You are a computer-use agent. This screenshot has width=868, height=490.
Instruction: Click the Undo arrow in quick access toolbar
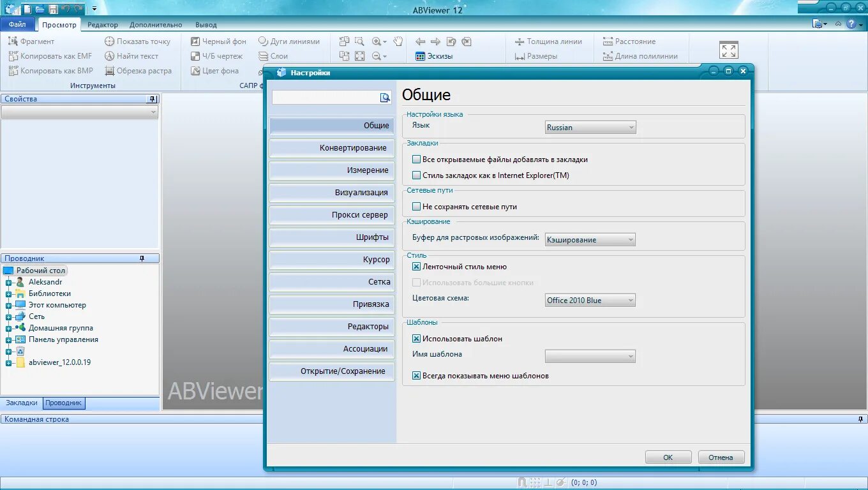pyautogui.click(x=66, y=9)
